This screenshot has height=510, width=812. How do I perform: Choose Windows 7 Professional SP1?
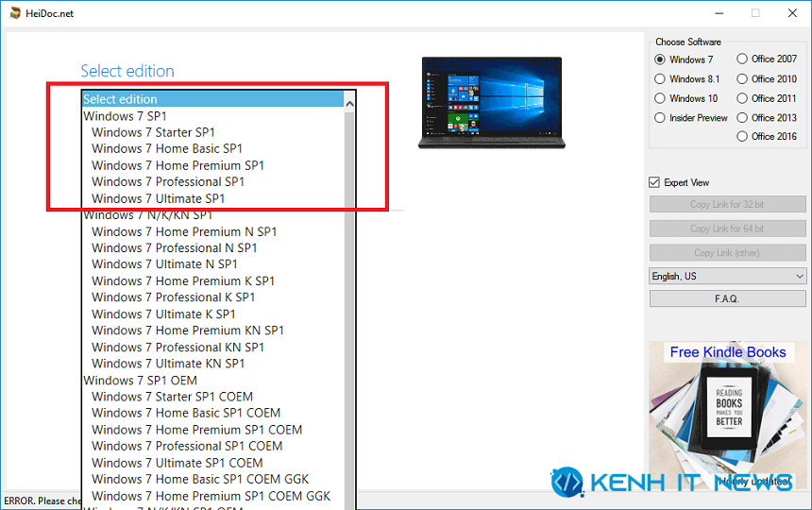(x=168, y=181)
